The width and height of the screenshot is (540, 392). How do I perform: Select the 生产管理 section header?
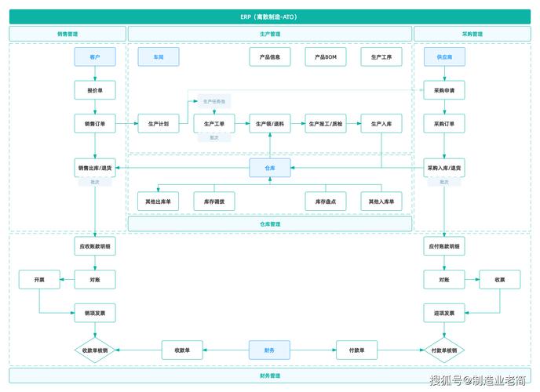tap(270, 34)
